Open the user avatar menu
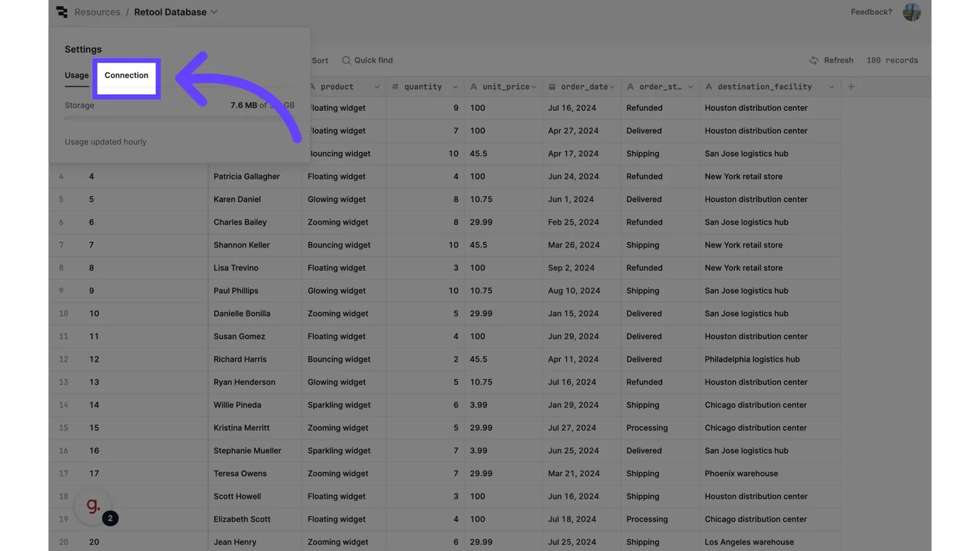The image size is (980, 551). [x=911, y=12]
